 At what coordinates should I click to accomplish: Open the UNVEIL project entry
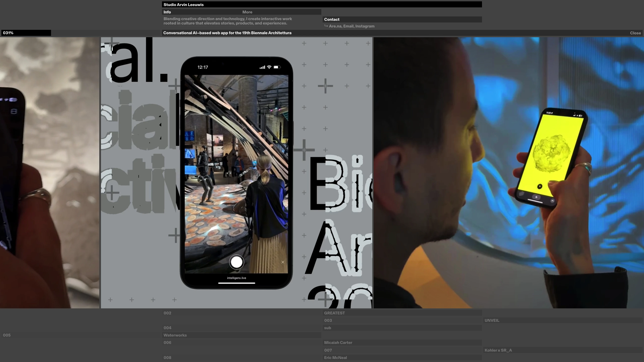492,320
